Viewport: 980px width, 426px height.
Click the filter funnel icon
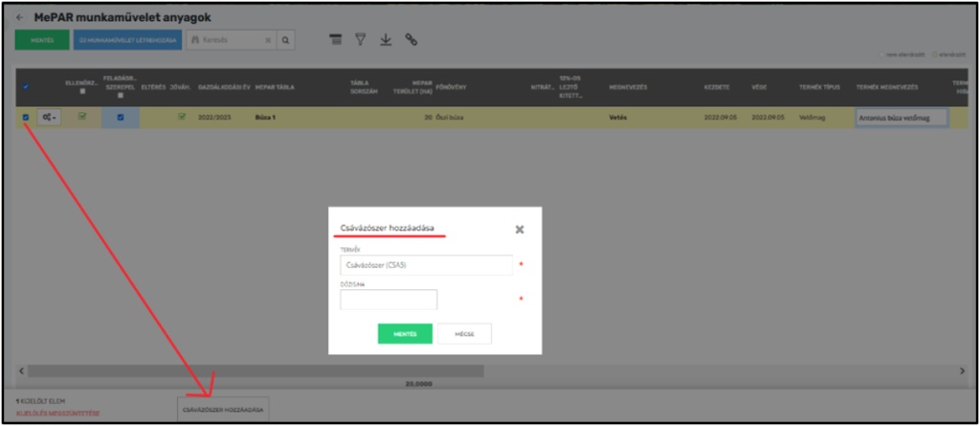pyautogui.click(x=361, y=39)
